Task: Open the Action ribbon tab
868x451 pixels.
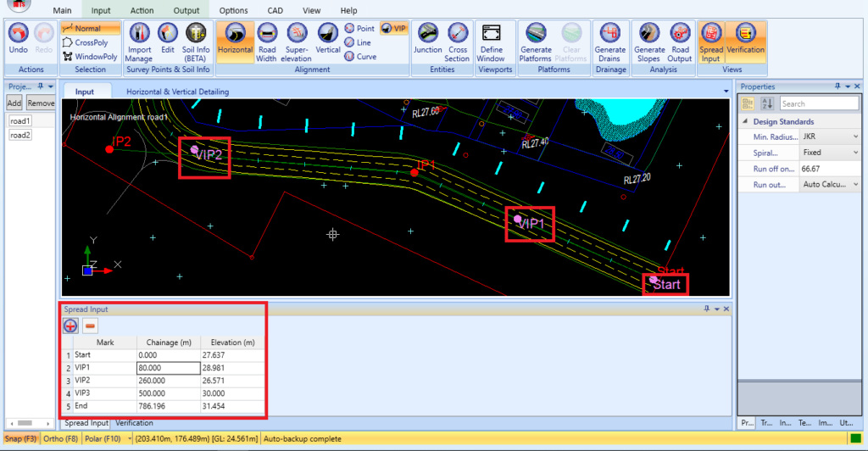Action: [x=142, y=10]
